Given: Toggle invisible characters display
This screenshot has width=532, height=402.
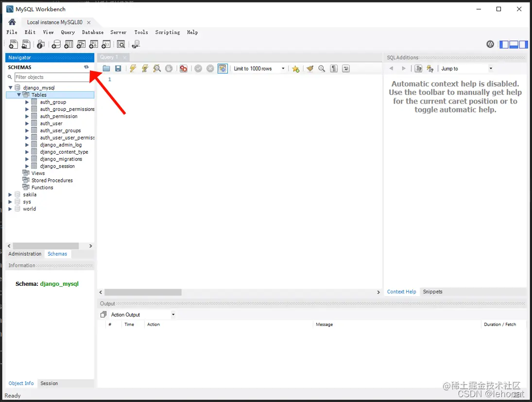Looking at the screenshot, I should point(334,69).
